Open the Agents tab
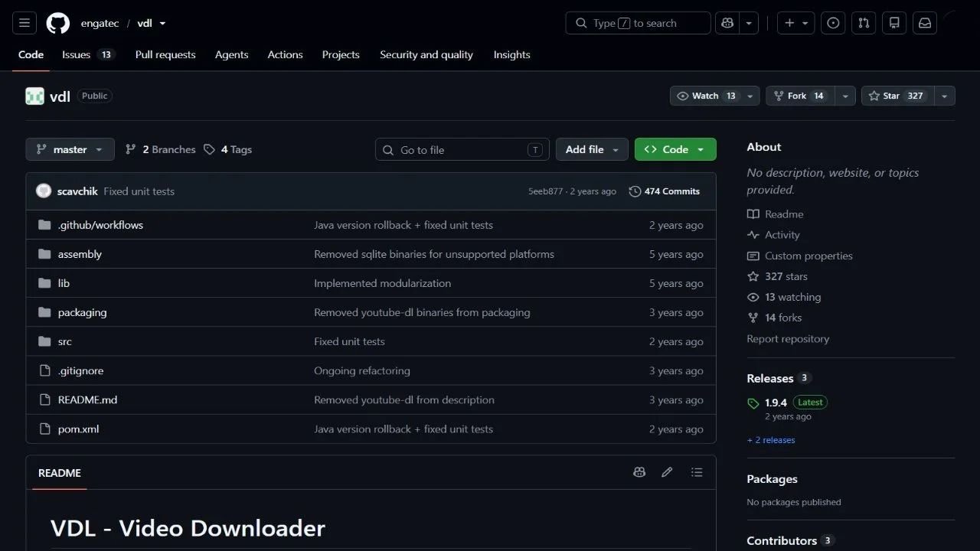 pos(231,55)
